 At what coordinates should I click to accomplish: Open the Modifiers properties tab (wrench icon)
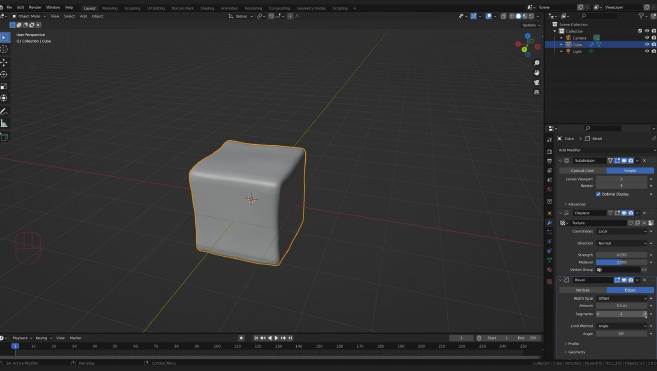click(x=549, y=223)
